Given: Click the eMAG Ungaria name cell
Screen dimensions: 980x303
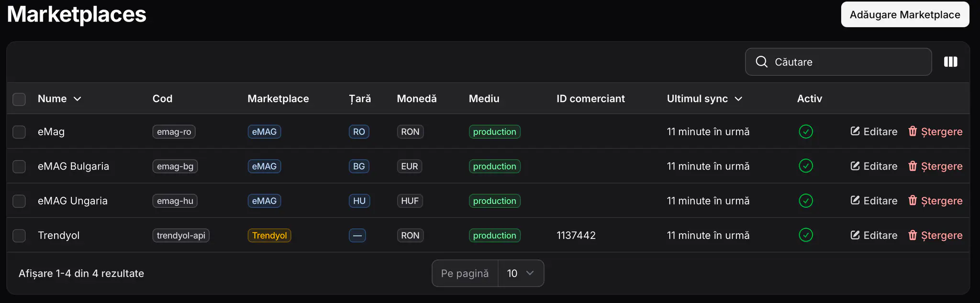Looking at the screenshot, I should pyautogui.click(x=73, y=201).
